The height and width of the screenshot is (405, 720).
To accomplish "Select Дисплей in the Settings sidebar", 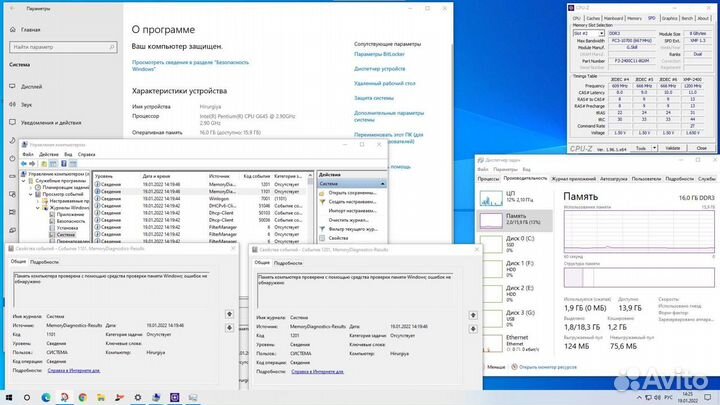I will (x=32, y=86).
